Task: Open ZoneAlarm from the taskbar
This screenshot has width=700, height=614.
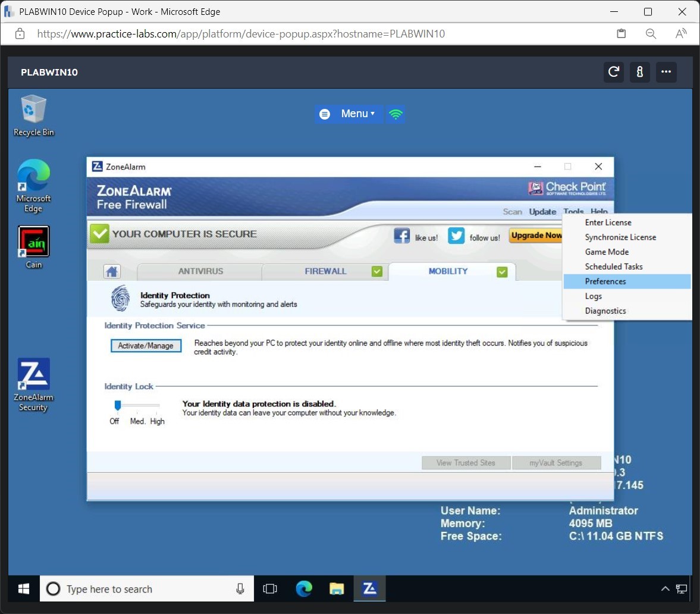Action: click(x=369, y=589)
